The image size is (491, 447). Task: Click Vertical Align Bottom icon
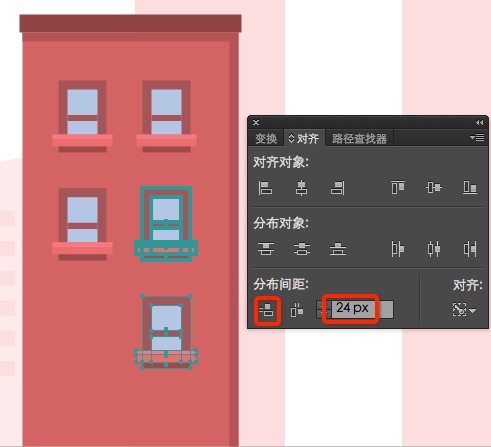pos(470,187)
